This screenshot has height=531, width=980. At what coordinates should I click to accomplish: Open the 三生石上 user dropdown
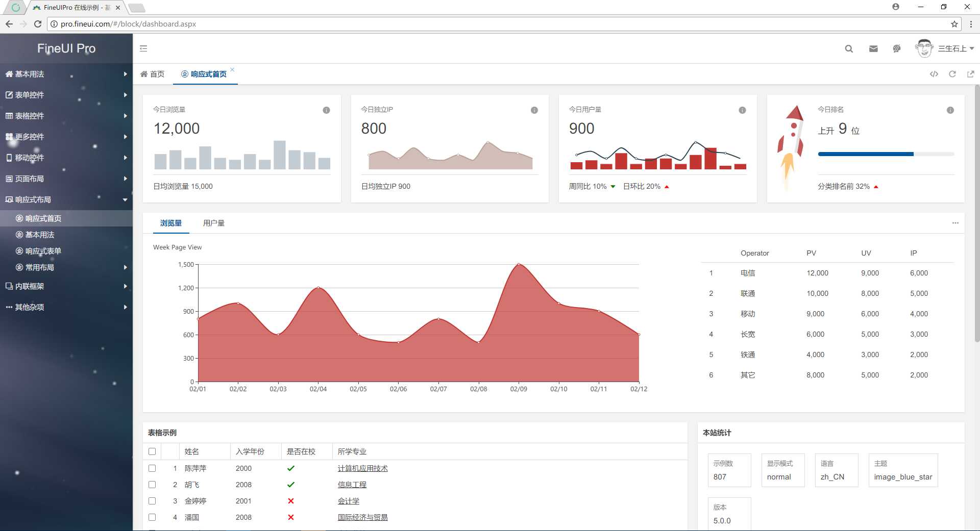point(955,48)
